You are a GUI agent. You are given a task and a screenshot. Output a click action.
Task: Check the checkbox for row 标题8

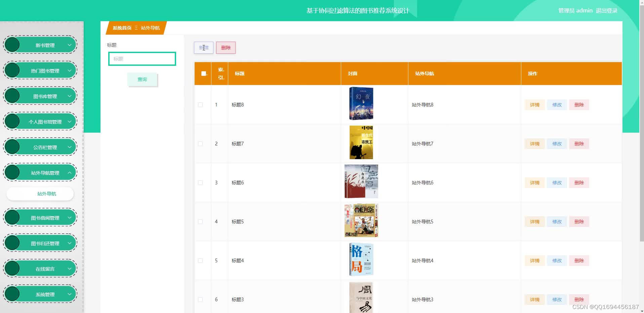(x=200, y=105)
